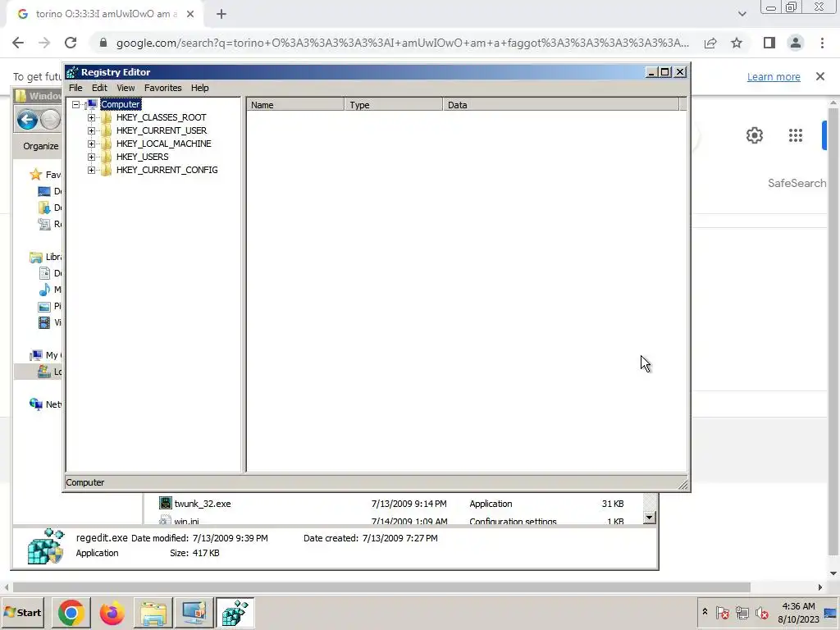The width and height of the screenshot is (840, 630).
Task: Bookmark this tab with the star icon
Action: (x=737, y=43)
